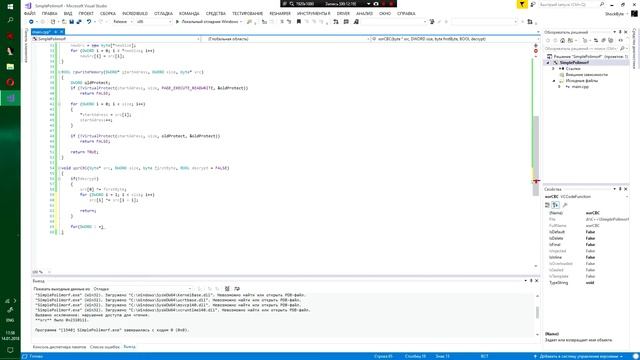This screenshot has height=360, width=640.
Task: Click the View Code icon in Solution Explorer
Action: [621, 40]
